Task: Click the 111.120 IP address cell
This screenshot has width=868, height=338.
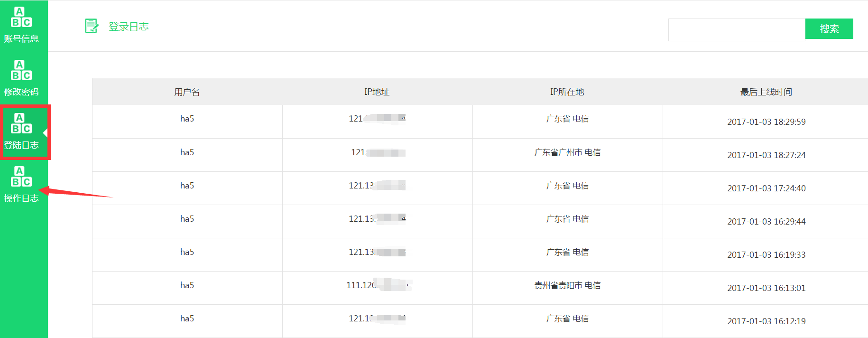Action: coord(377,285)
